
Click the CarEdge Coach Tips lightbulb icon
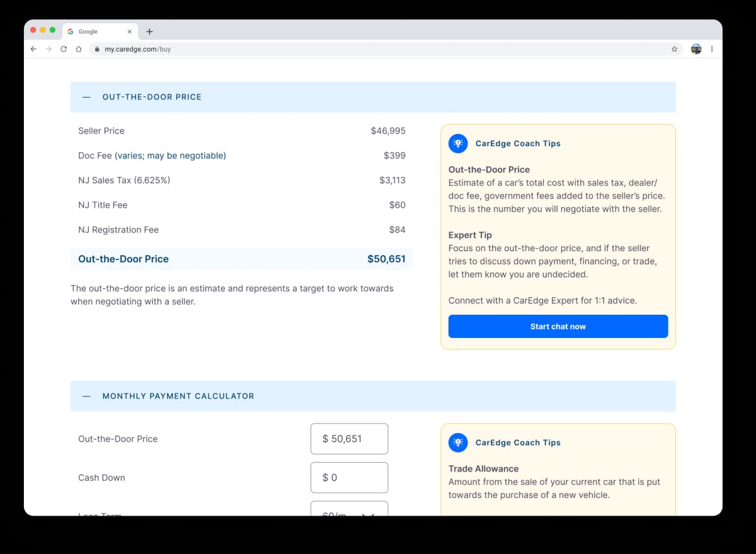(458, 143)
